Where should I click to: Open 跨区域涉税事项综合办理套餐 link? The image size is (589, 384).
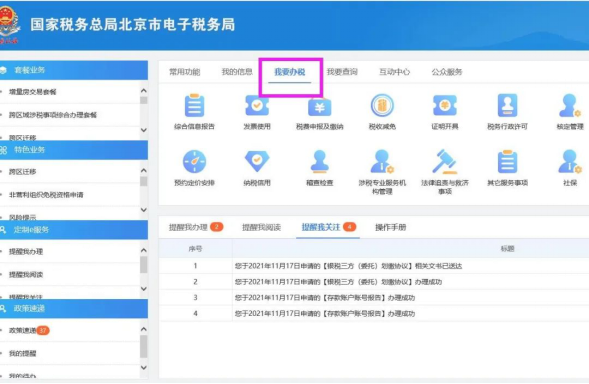(x=53, y=115)
